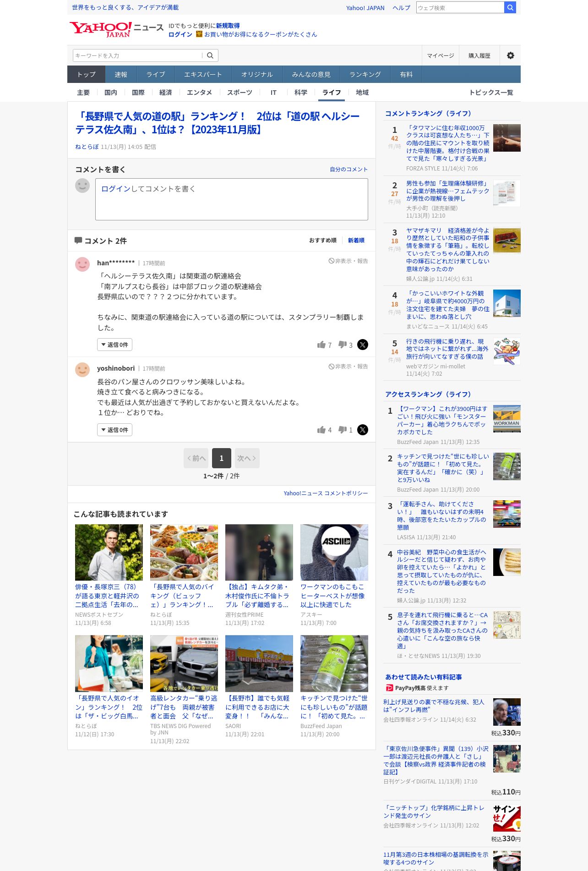This screenshot has width=588, height=871.
Task: Open the 有料 main tab
Action: (406, 74)
